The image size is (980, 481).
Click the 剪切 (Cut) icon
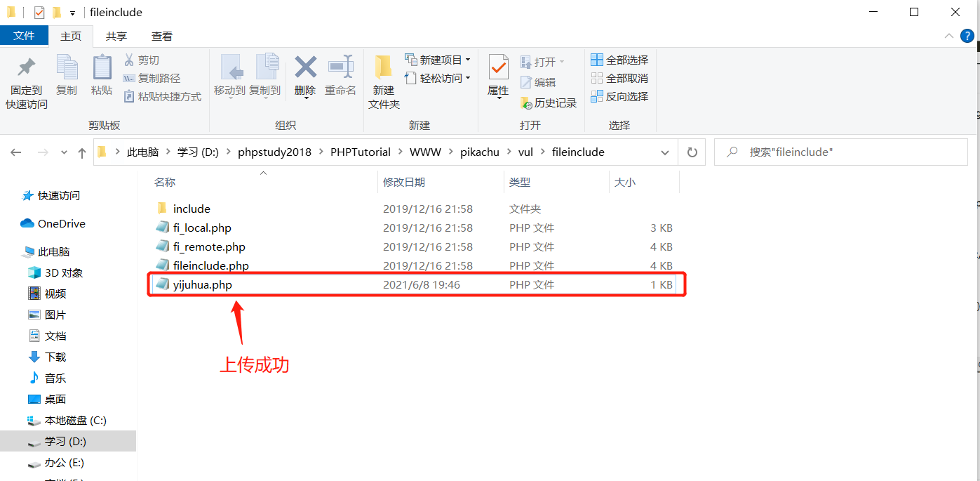[143, 59]
